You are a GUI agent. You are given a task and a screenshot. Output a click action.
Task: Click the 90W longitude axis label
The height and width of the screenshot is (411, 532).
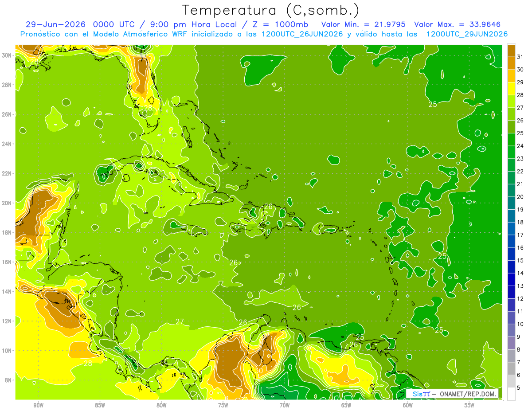(38, 405)
